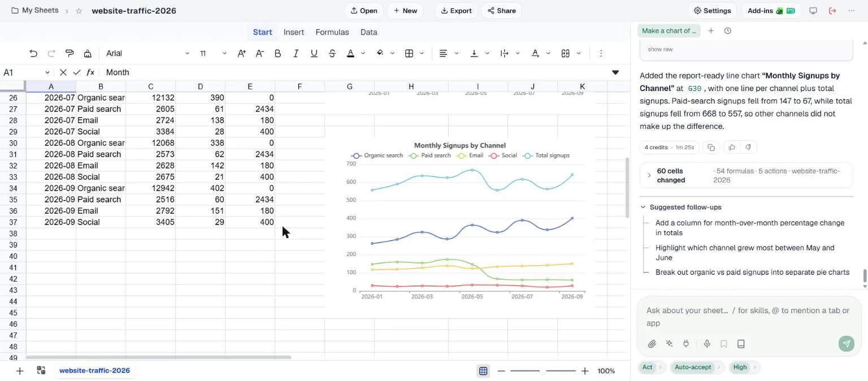This screenshot has width=868, height=381.
Task: Attach a file with paperclip icon
Action: [x=652, y=344]
